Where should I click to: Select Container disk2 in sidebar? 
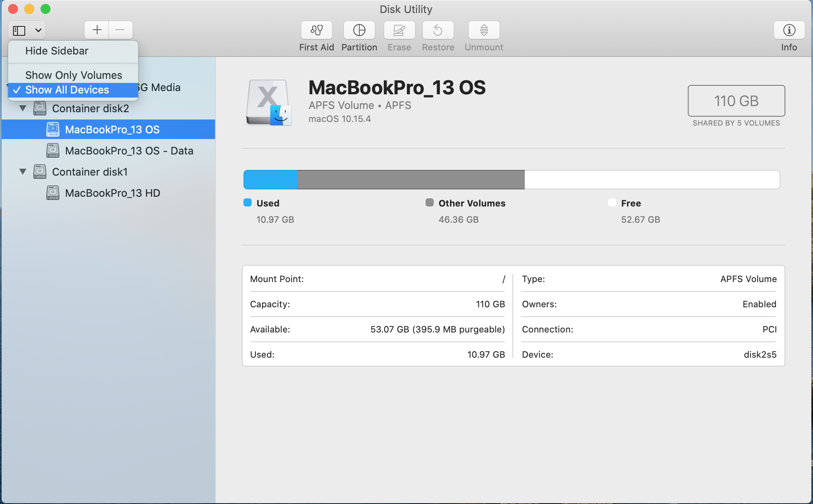tap(109, 109)
